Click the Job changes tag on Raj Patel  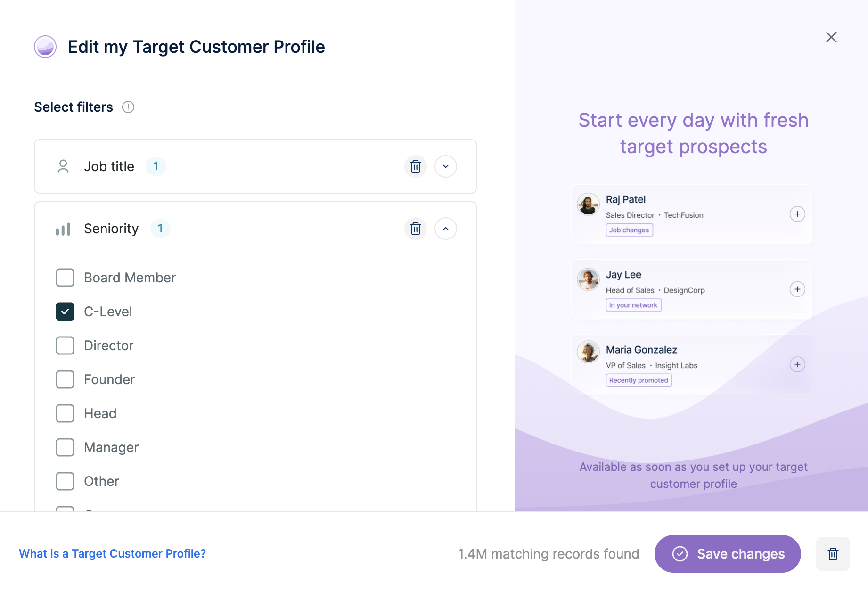pyautogui.click(x=629, y=230)
